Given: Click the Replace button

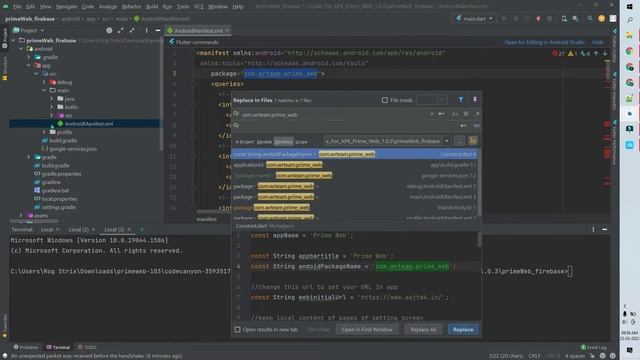Looking at the screenshot, I should [463, 329].
